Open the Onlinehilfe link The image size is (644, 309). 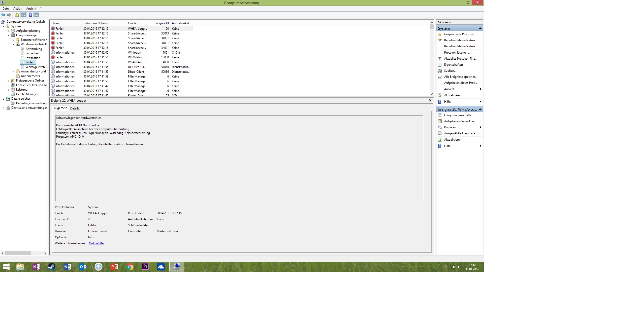96,243
